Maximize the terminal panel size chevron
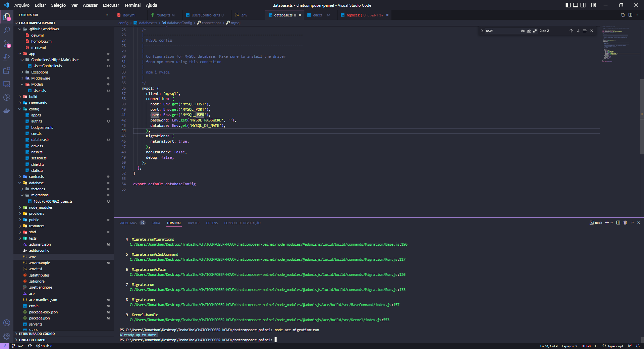 [x=633, y=222]
